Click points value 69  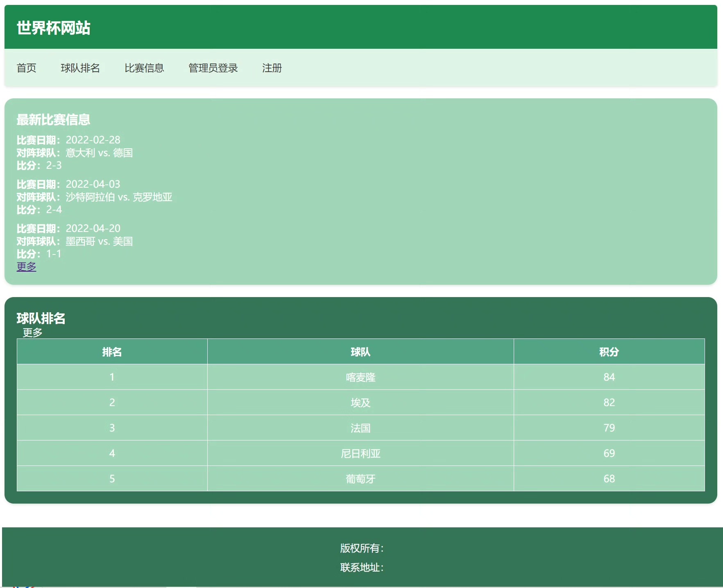coord(609,453)
